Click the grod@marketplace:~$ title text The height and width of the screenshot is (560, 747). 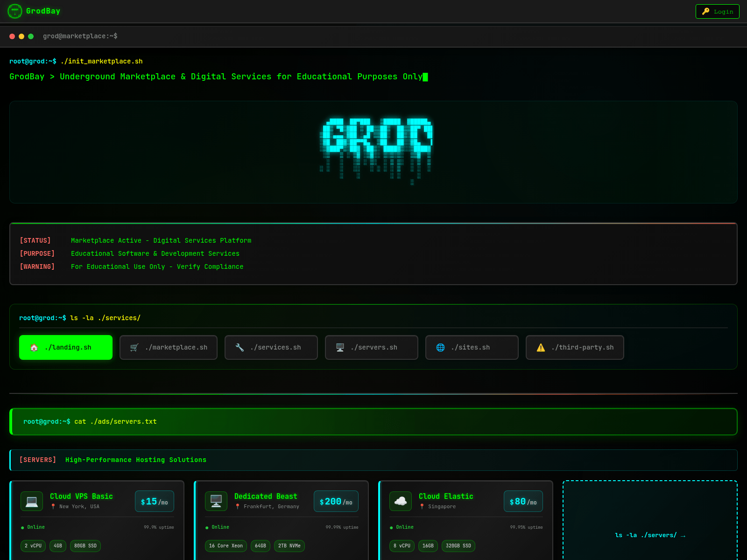[x=80, y=36]
